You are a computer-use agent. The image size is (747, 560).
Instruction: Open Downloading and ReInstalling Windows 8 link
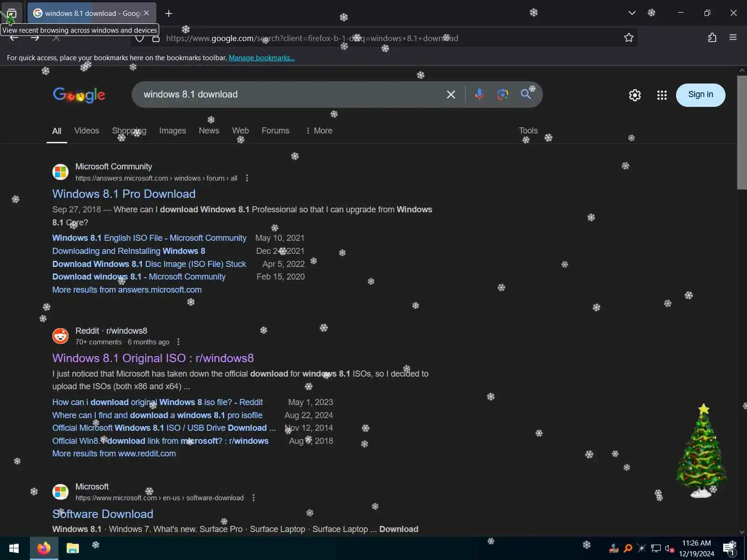point(128,251)
